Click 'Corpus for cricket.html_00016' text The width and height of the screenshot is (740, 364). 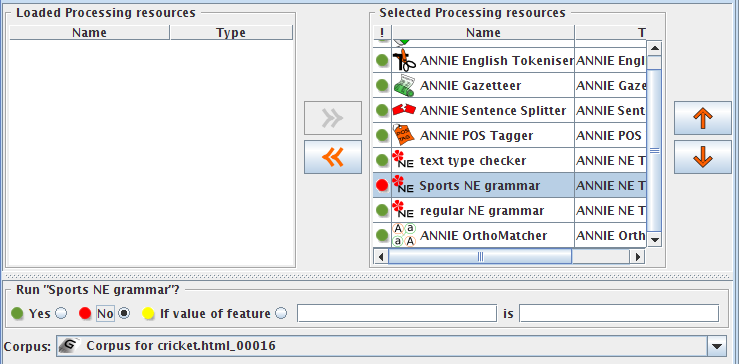[x=181, y=346]
